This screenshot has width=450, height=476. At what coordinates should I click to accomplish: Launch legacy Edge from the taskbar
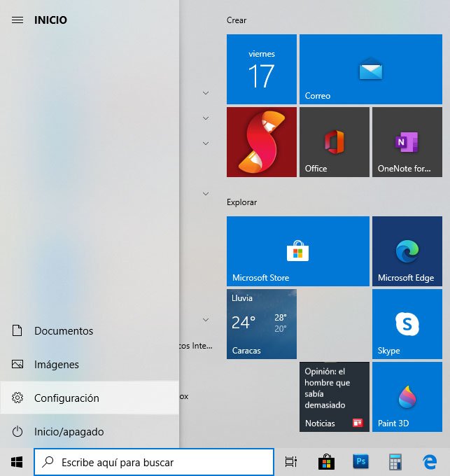430,462
